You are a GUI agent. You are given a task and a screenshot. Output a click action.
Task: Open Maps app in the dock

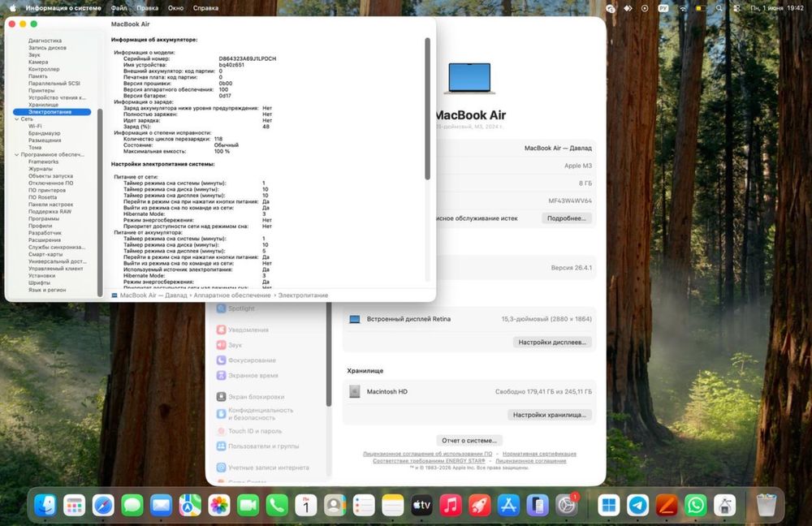pyautogui.click(x=190, y=505)
